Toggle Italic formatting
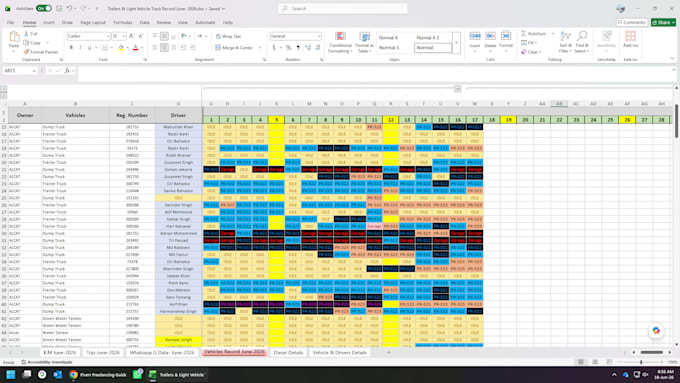 80,47
